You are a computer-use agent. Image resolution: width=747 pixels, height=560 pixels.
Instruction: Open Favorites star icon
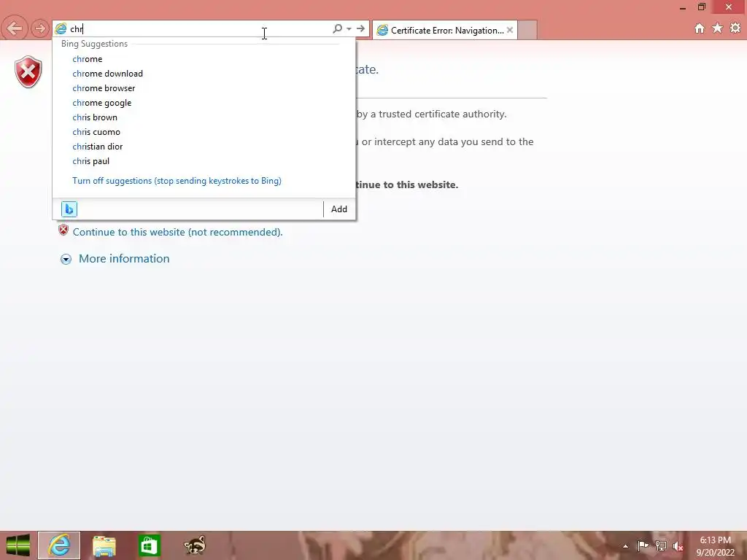coord(718,28)
